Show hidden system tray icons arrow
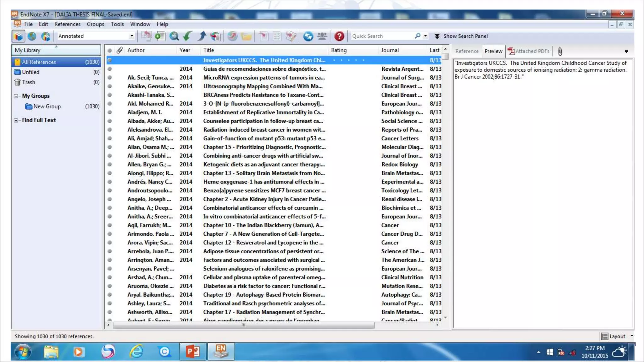Screen dimensions: 644x362 (539, 352)
